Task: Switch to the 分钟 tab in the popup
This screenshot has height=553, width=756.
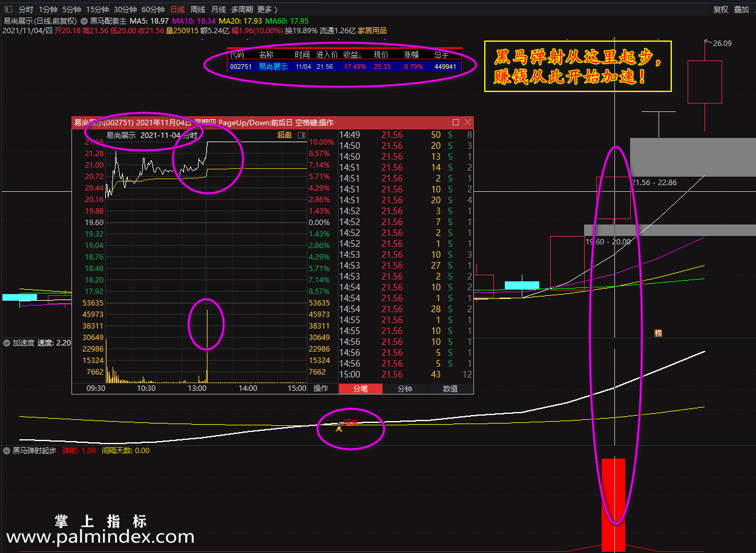Action: pyautogui.click(x=405, y=388)
